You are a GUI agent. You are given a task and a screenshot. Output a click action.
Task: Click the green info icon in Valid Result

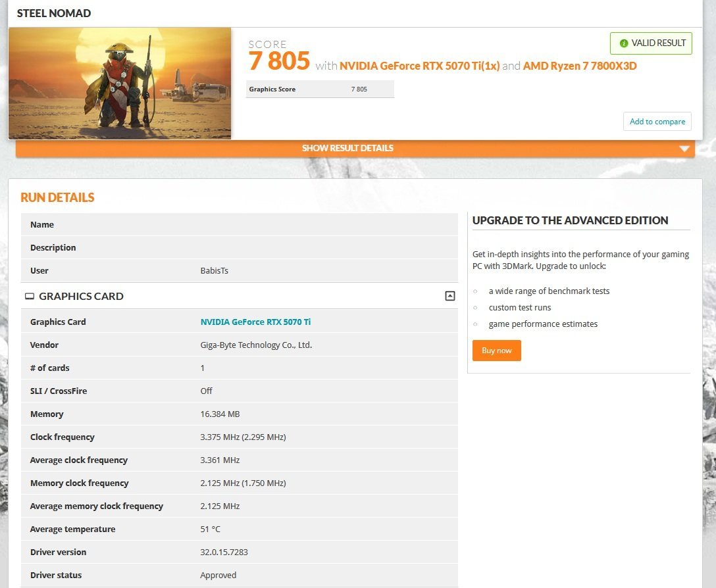tap(623, 43)
